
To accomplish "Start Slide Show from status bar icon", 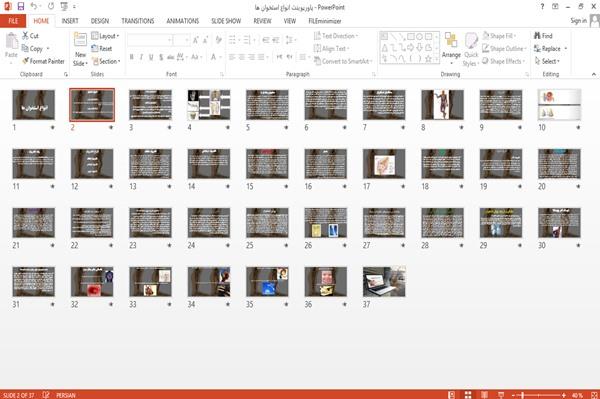I will click(x=501, y=395).
